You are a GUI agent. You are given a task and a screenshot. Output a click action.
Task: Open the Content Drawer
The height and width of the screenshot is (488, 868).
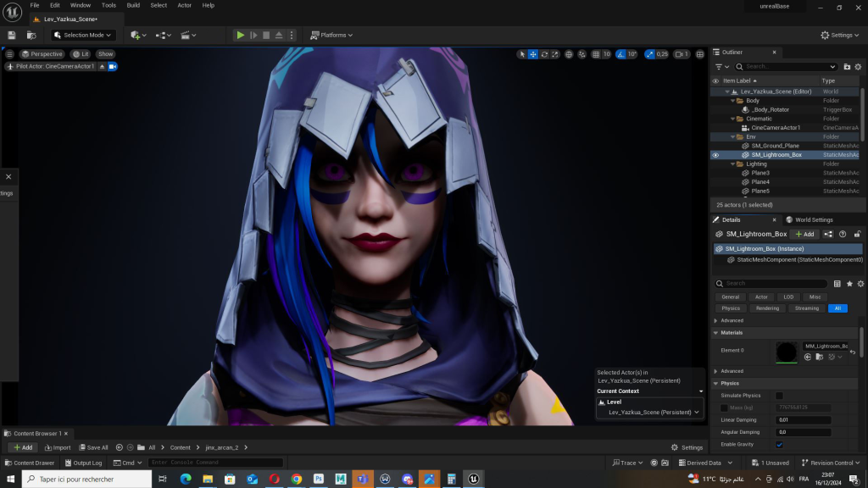(30, 463)
